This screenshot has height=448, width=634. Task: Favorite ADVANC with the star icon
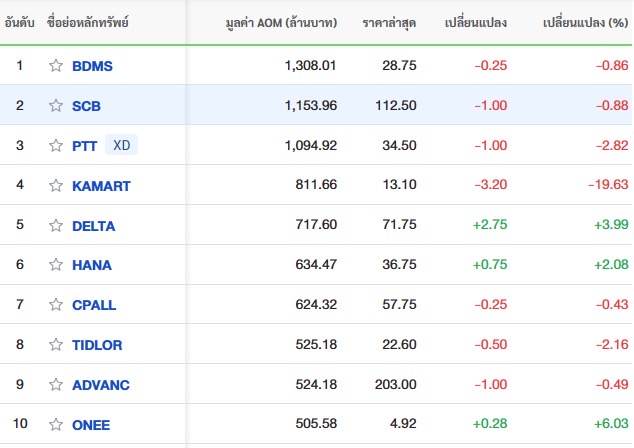tap(56, 385)
